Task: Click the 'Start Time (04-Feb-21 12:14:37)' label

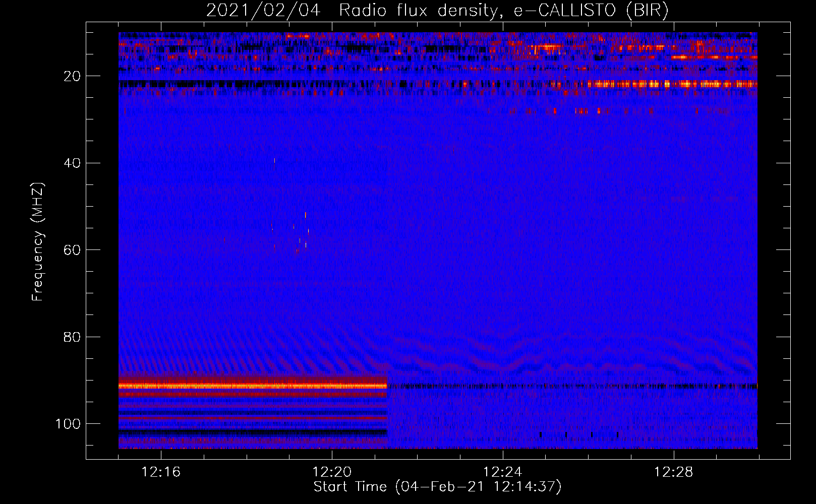Action: tap(437, 487)
